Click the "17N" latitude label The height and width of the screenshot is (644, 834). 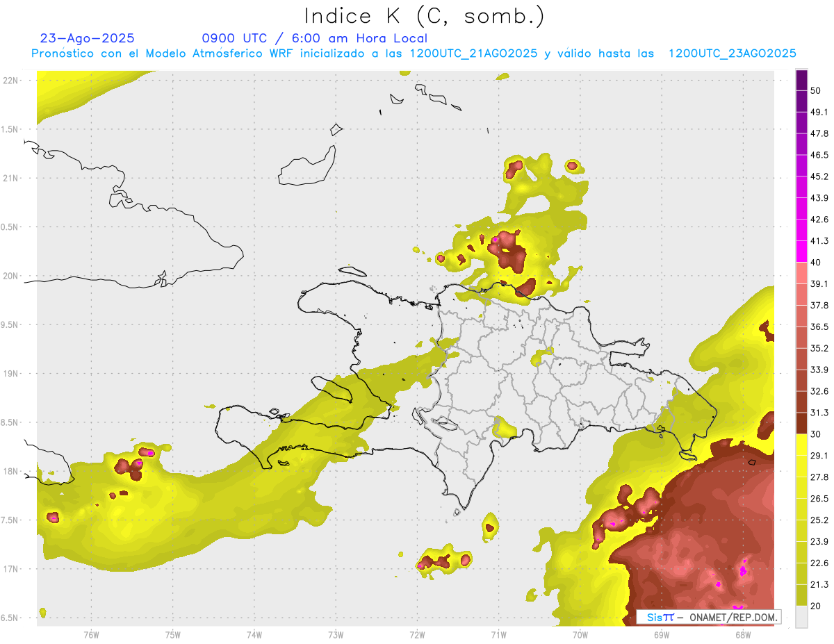coord(10,569)
